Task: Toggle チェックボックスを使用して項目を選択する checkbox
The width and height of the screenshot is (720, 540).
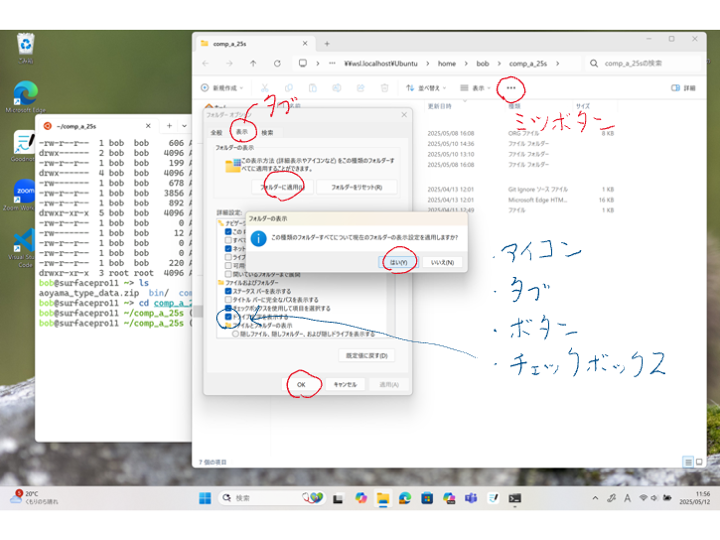Action: tap(228, 308)
